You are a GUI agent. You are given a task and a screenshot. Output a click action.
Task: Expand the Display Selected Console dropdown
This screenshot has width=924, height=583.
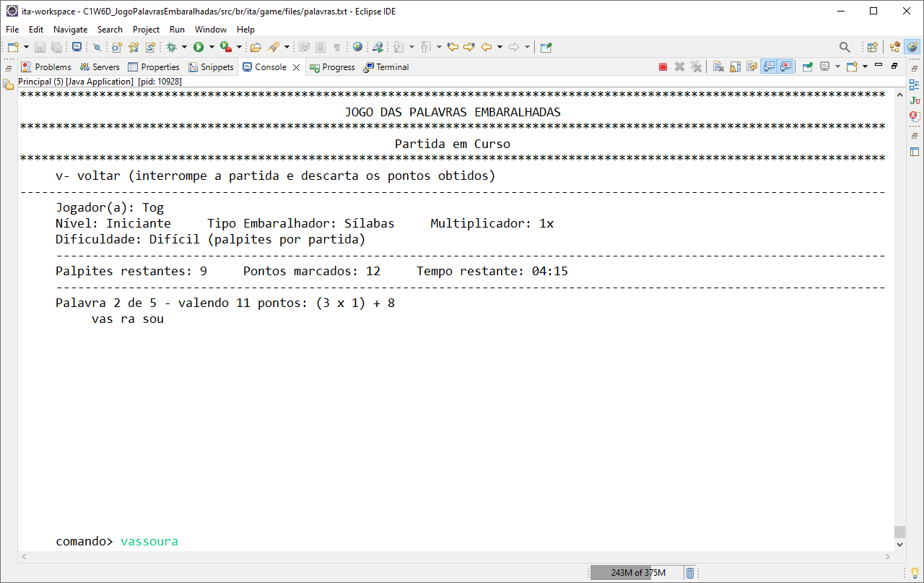[837, 66]
